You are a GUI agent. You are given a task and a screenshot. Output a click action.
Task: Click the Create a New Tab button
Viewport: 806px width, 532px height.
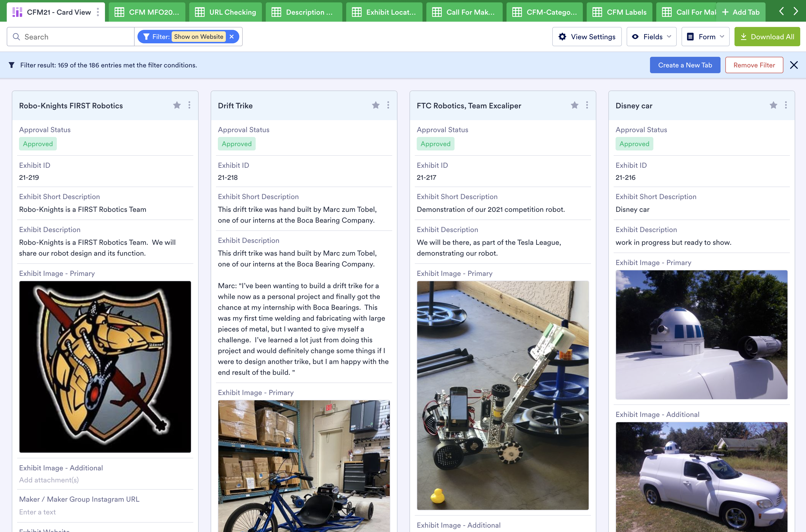click(x=685, y=65)
